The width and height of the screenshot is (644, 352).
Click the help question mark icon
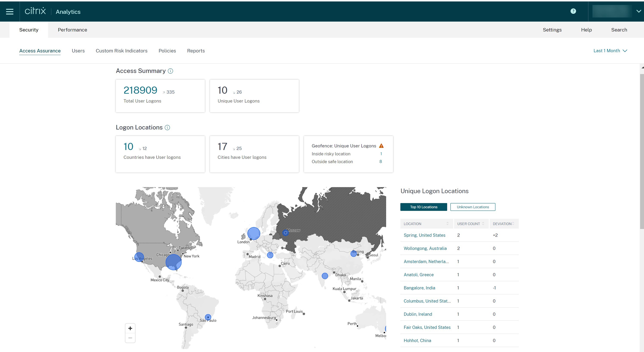[x=573, y=11]
